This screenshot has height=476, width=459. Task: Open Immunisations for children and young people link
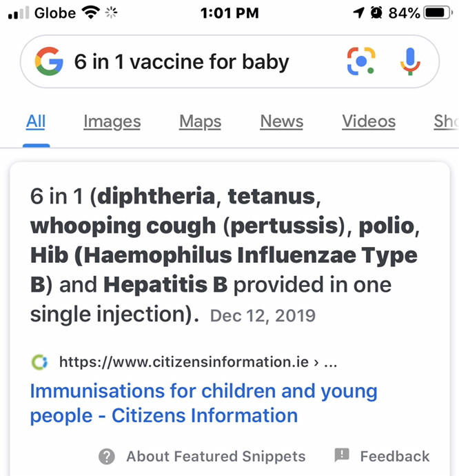203,403
